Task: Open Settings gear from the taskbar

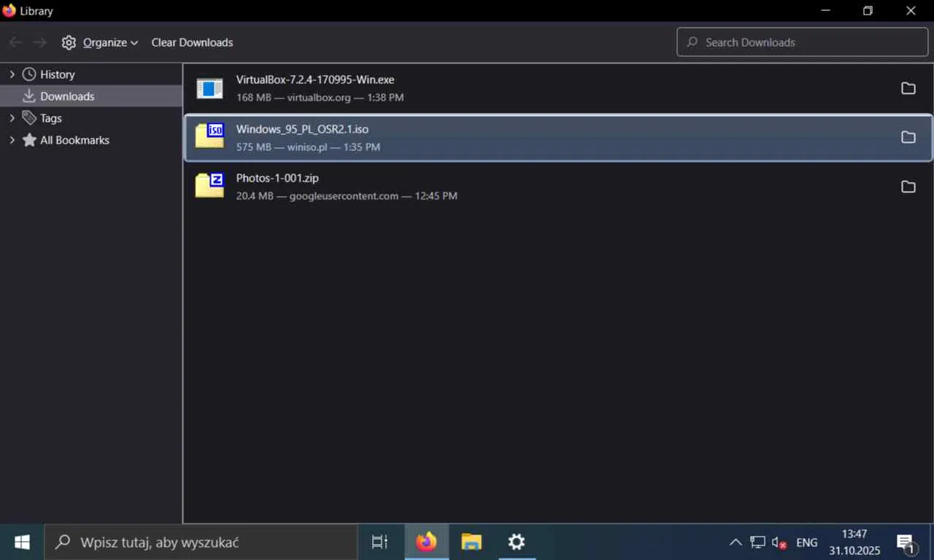Action: [517, 542]
